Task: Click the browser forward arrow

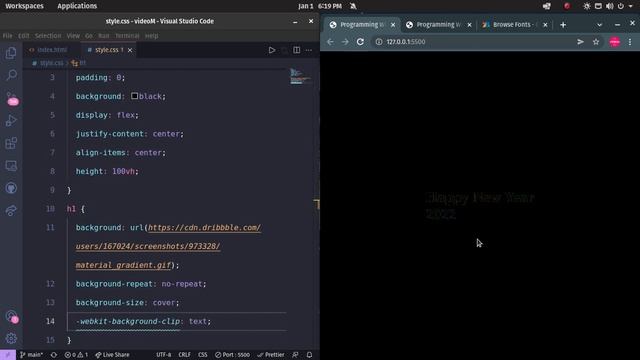Action: pyautogui.click(x=345, y=42)
